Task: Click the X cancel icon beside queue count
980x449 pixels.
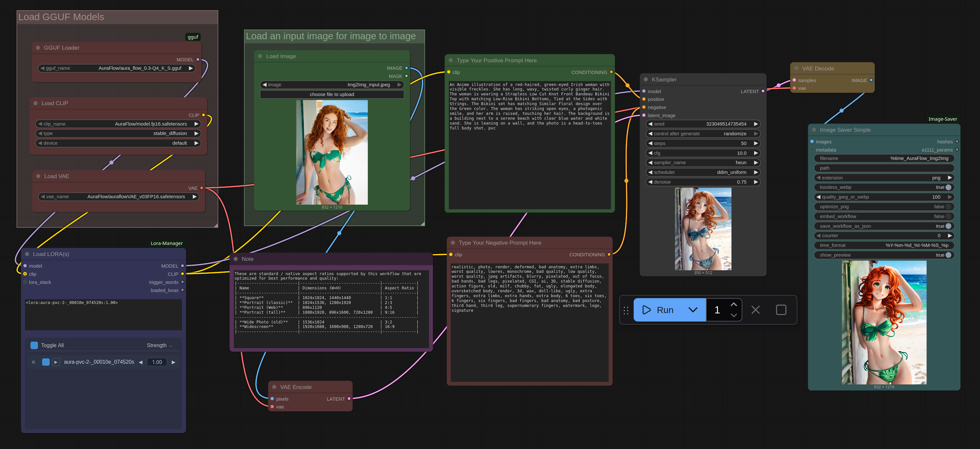Action: click(756, 310)
